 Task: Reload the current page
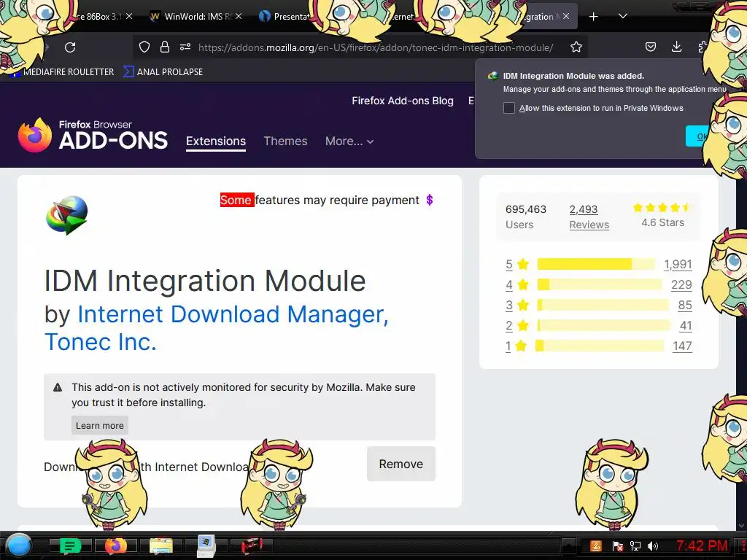pos(70,47)
